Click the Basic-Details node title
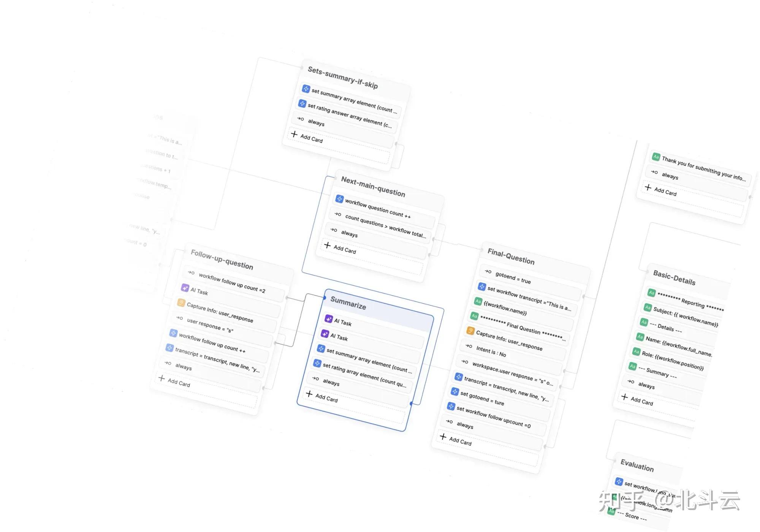The height and width of the screenshot is (532, 760). click(674, 278)
